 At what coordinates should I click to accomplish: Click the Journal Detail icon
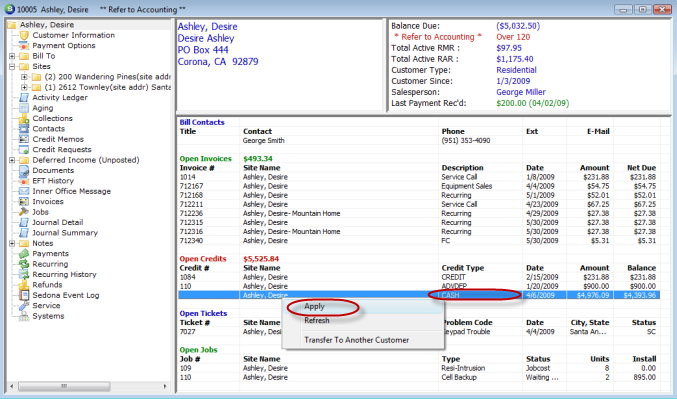click(24, 222)
